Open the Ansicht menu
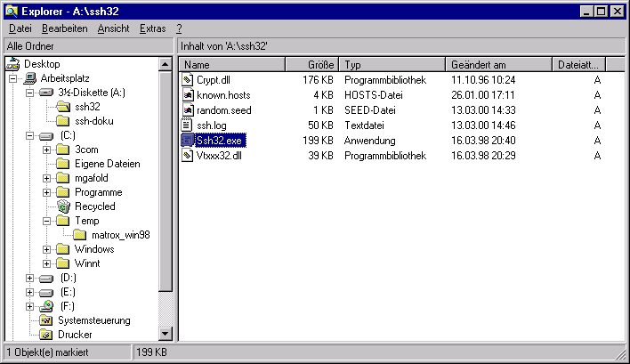Screen dimensions: 630x364 click(113, 28)
